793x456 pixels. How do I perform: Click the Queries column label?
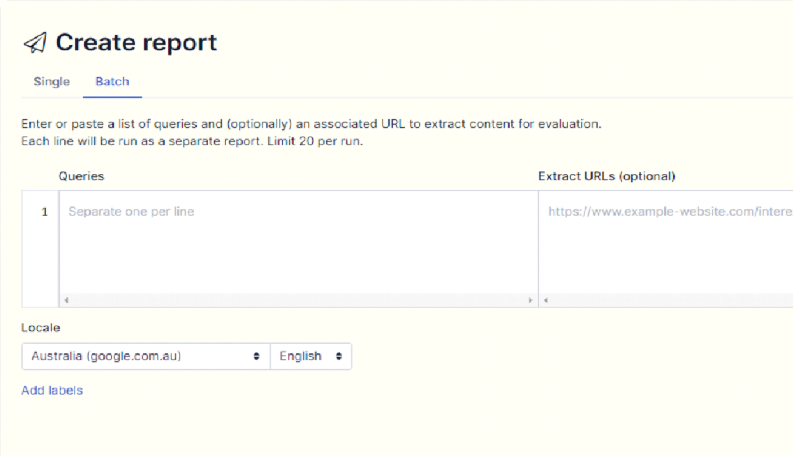[81, 176]
